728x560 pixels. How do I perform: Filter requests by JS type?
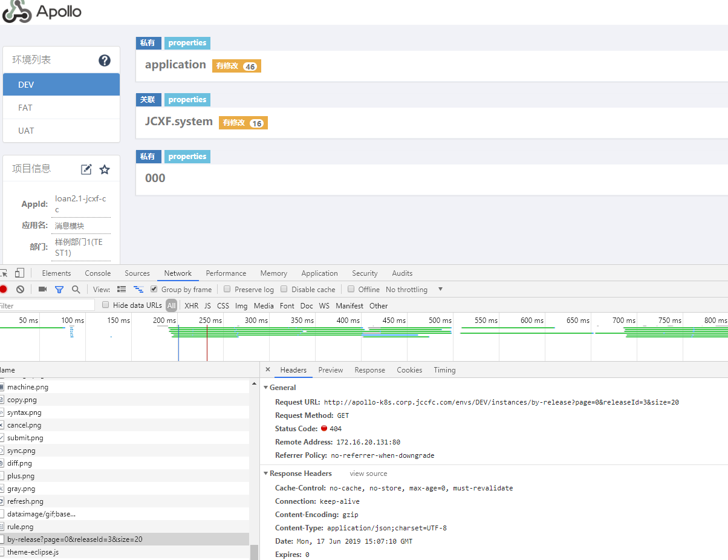[x=207, y=305]
